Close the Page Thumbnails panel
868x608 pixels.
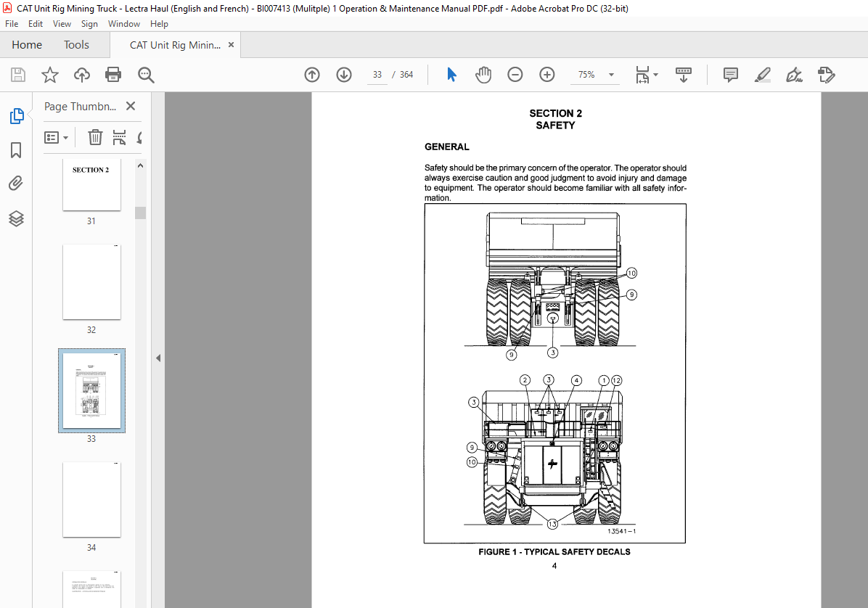tap(131, 106)
